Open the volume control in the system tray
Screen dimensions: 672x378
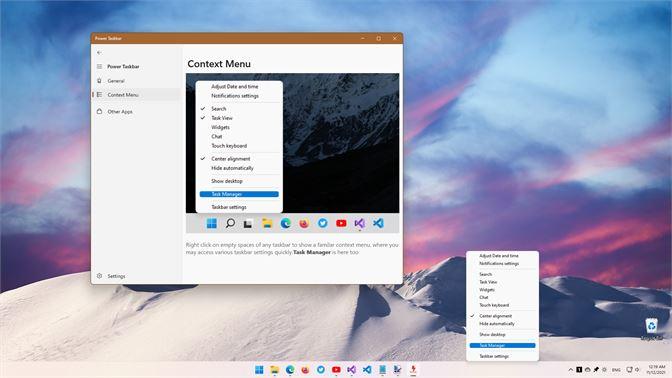637,370
